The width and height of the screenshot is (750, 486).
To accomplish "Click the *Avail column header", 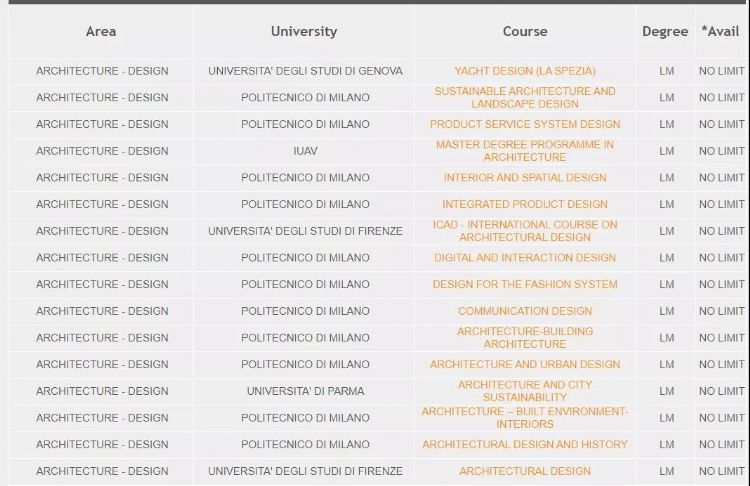I will (x=720, y=31).
